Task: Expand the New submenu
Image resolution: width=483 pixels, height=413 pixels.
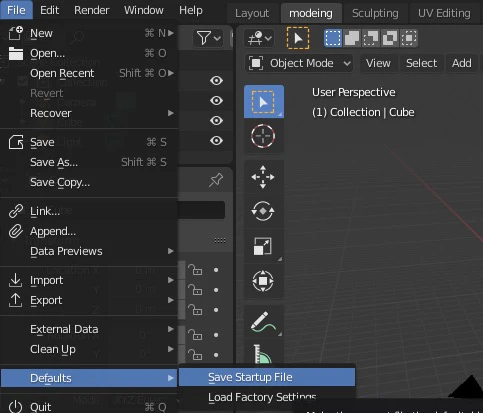Action: click(x=171, y=33)
